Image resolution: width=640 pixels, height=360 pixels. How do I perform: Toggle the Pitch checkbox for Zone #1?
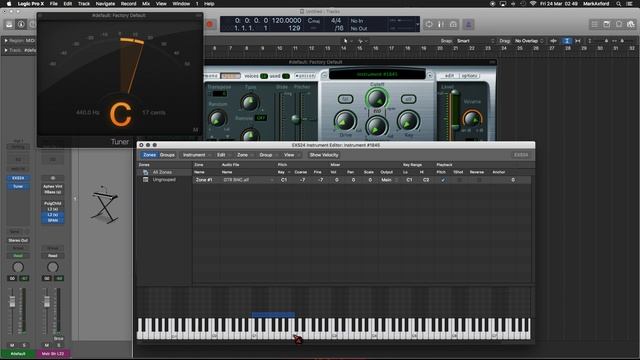tap(443, 180)
